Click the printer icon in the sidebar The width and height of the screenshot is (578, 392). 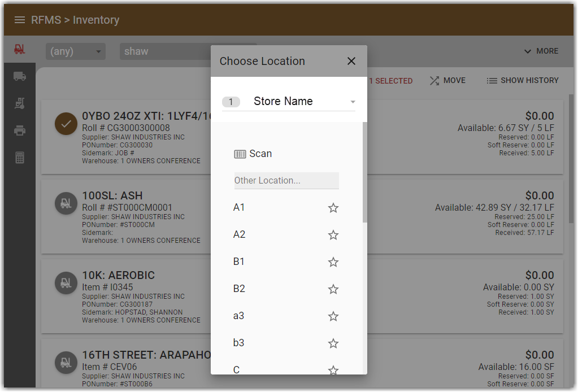[x=20, y=130]
